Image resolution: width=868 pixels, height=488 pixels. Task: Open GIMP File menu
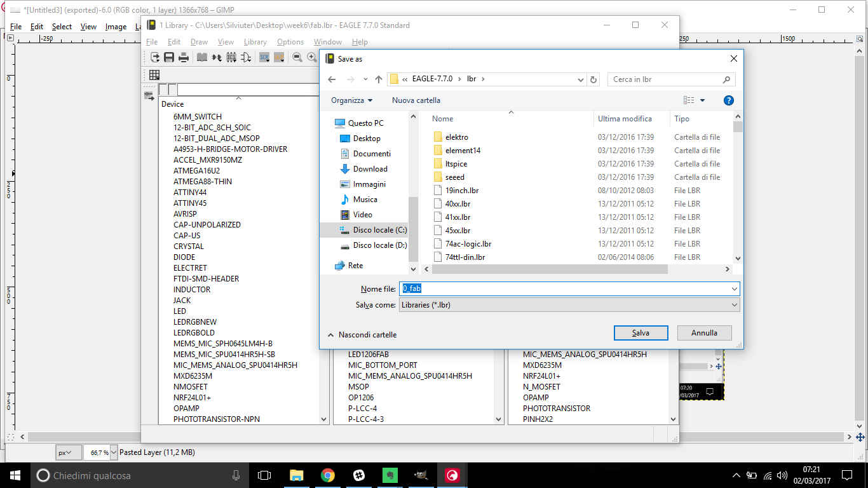pyautogui.click(x=16, y=27)
